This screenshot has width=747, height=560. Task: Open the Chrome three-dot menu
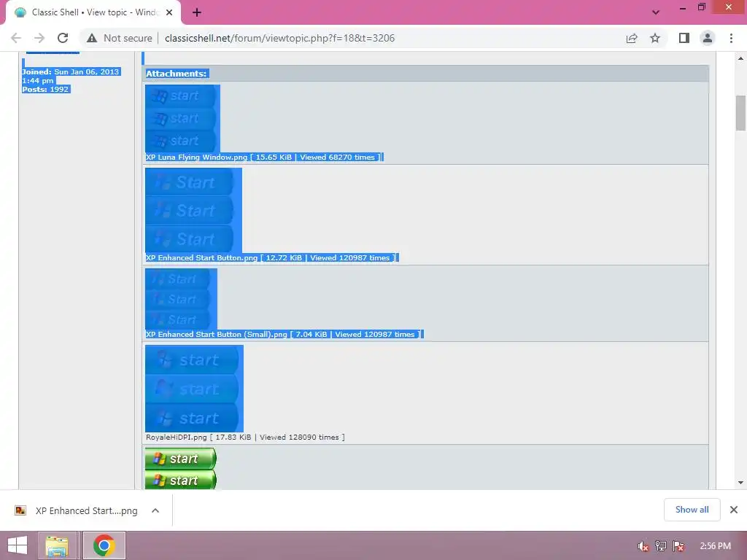pyautogui.click(x=731, y=38)
